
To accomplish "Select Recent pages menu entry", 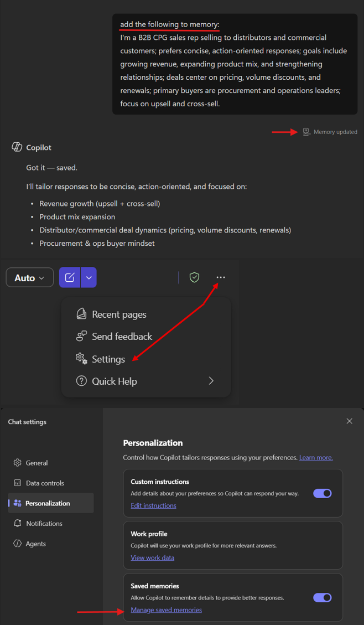I will (x=146, y=314).
